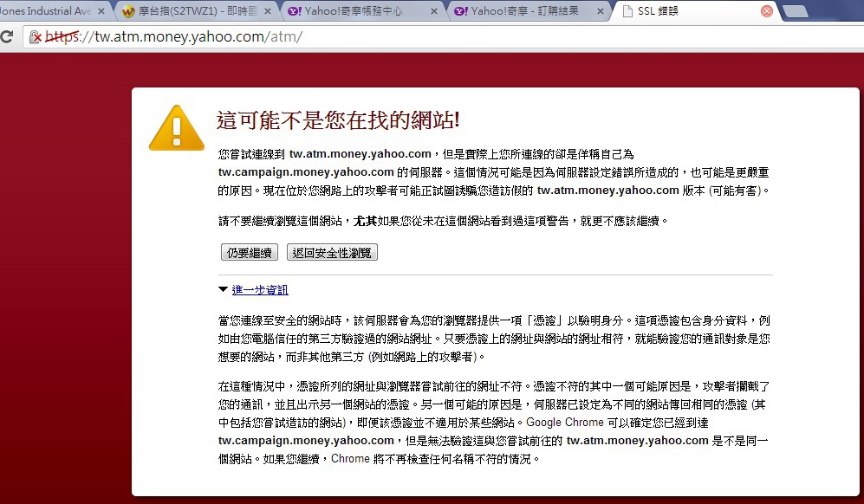Close the Jones Industrial Ave tab

pyautogui.click(x=101, y=11)
